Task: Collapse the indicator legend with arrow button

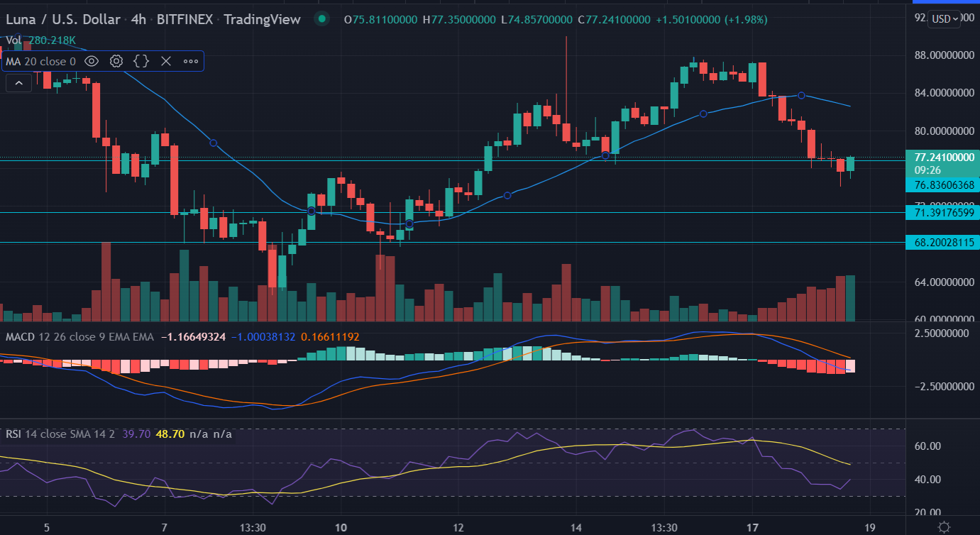Action: (18, 84)
